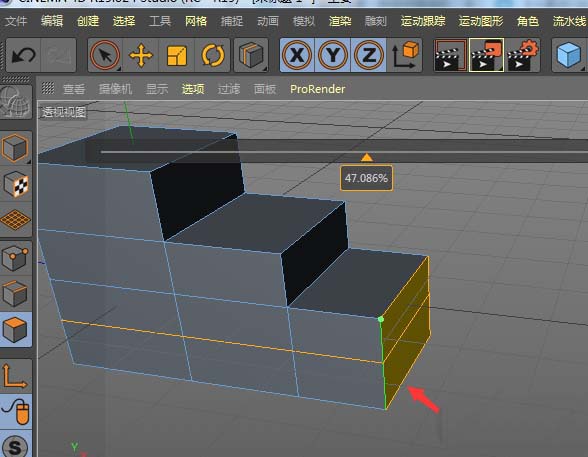Open the 创建 menu
The height and width of the screenshot is (457, 588).
[x=88, y=21]
